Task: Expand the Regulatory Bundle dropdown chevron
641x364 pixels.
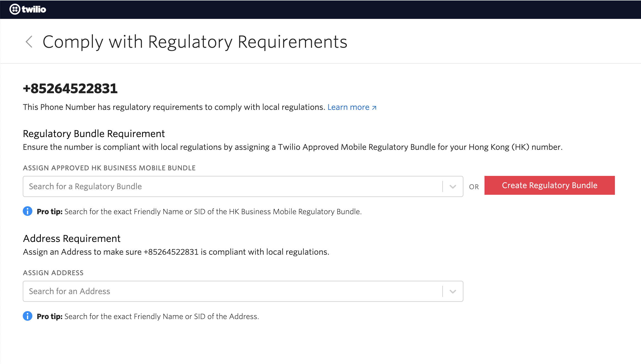Action: tap(453, 186)
